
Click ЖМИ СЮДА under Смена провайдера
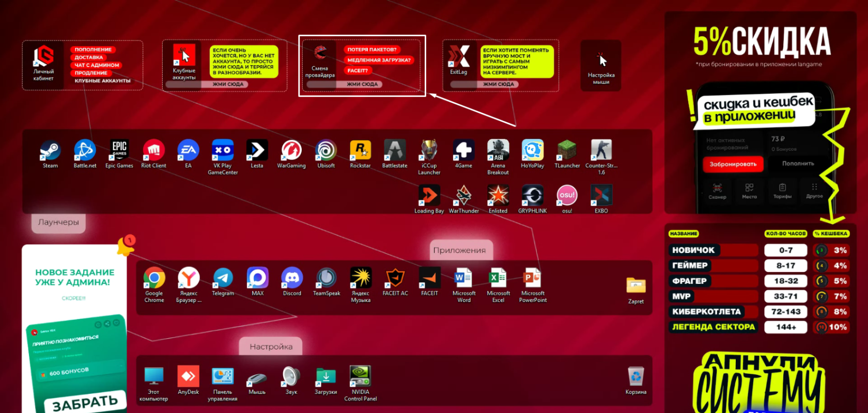[362, 84]
